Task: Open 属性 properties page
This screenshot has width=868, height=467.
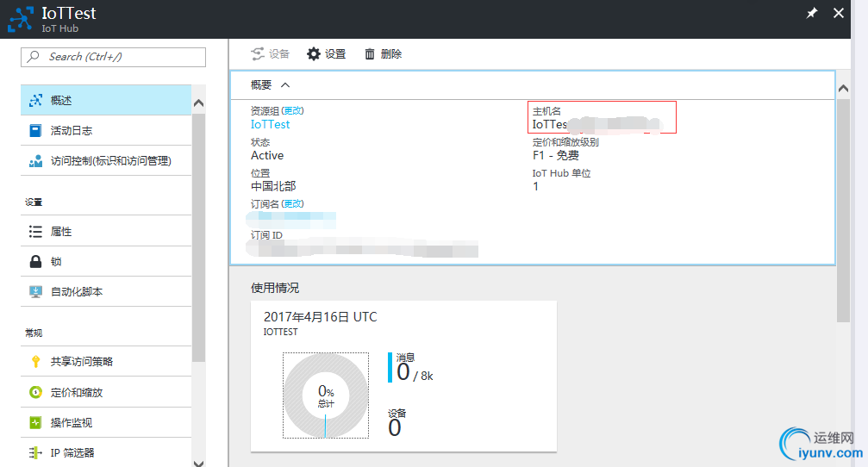Action: (x=106, y=231)
